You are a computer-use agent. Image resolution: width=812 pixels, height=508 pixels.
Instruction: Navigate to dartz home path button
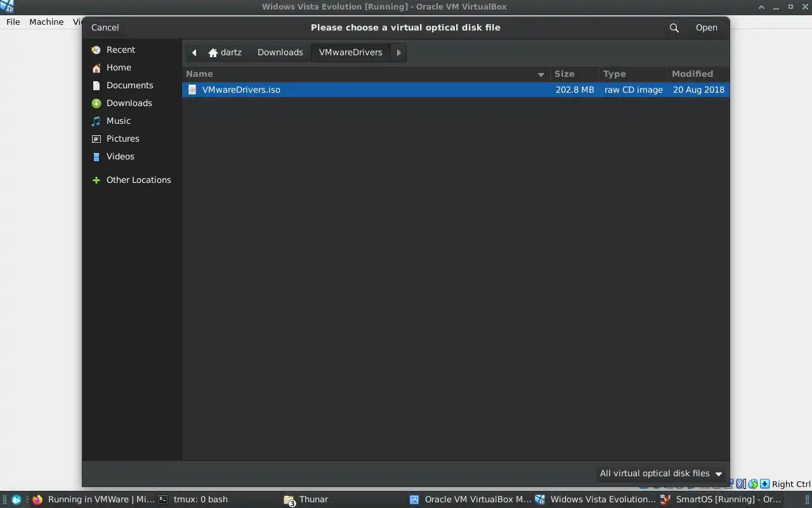pyautogui.click(x=225, y=52)
